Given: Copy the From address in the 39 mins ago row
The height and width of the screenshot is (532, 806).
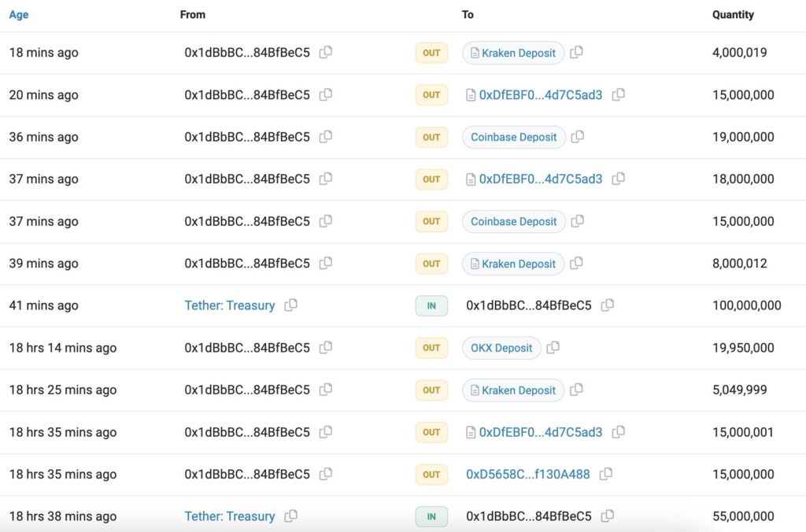Looking at the screenshot, I should pos(325,263).
